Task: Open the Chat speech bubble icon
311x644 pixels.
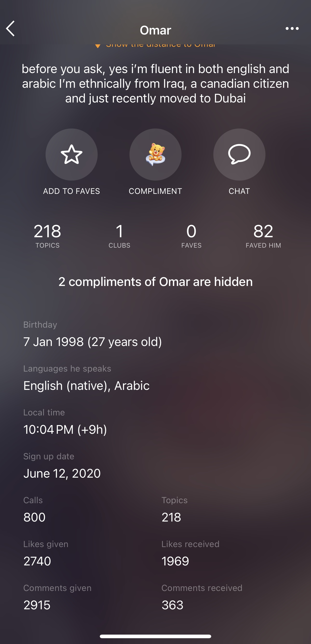Action: coord(239,155)
